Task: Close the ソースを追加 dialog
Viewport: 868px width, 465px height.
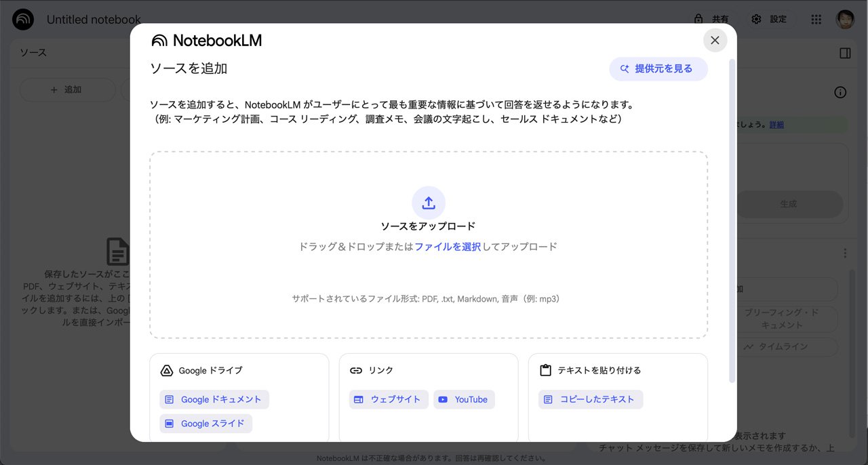Action: click(x=715, y=40)
